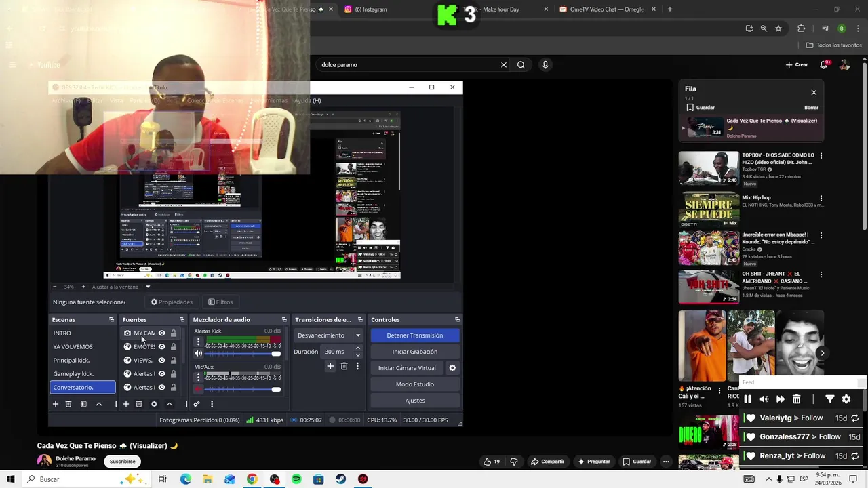Start YouTube voice search microphone

[x=545, y=65]
